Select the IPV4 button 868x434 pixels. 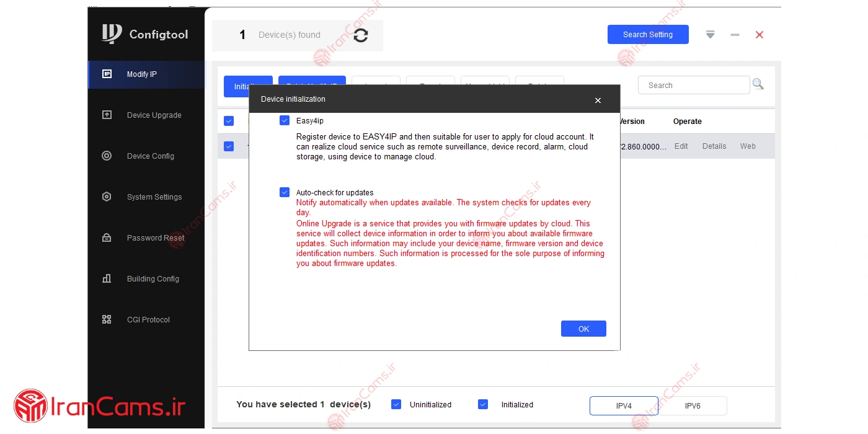point(624,406)
